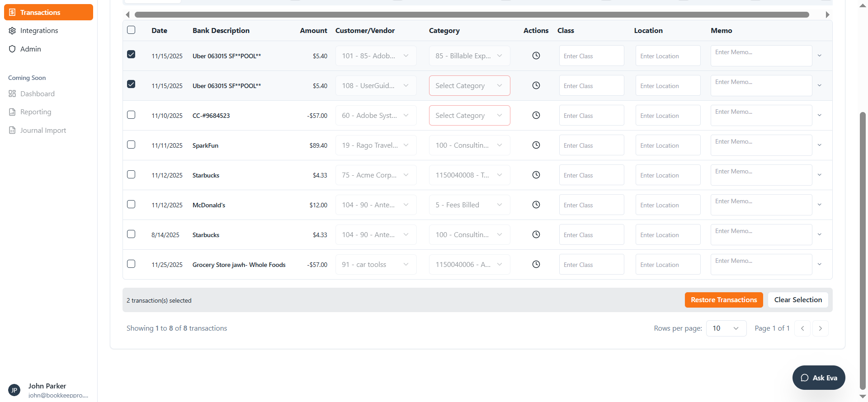This screenshot has height=402, width=868.
Task: Check the SparkFun transaction checkbox
Action: [x=131, y=145]
